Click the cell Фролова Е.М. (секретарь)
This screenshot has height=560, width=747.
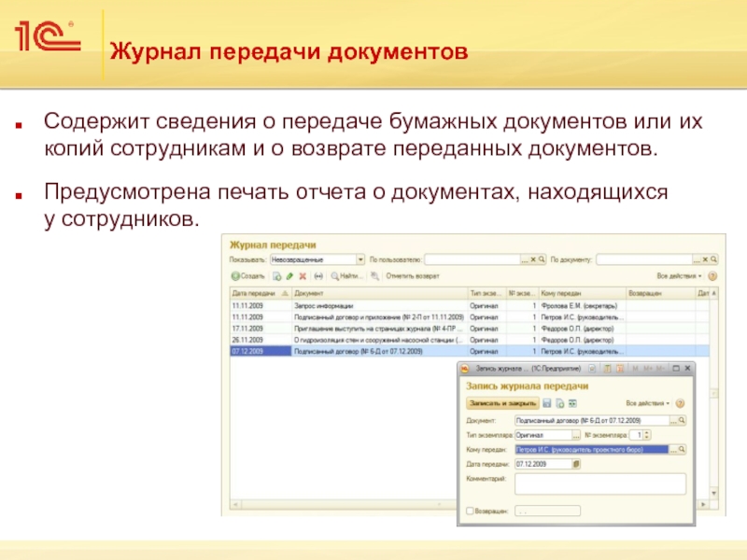582,306
